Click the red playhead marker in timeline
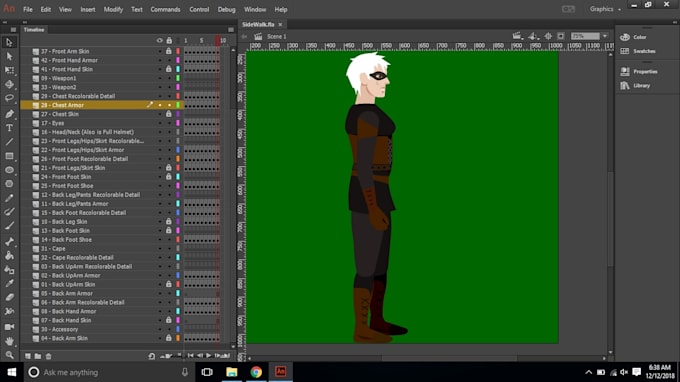Viewport: 680px width, 382px height. 218,40
